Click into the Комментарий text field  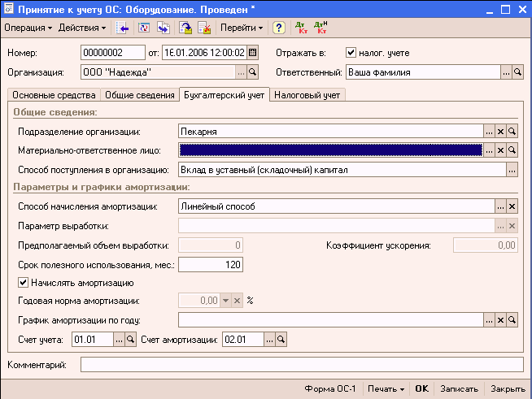[301, 364]
